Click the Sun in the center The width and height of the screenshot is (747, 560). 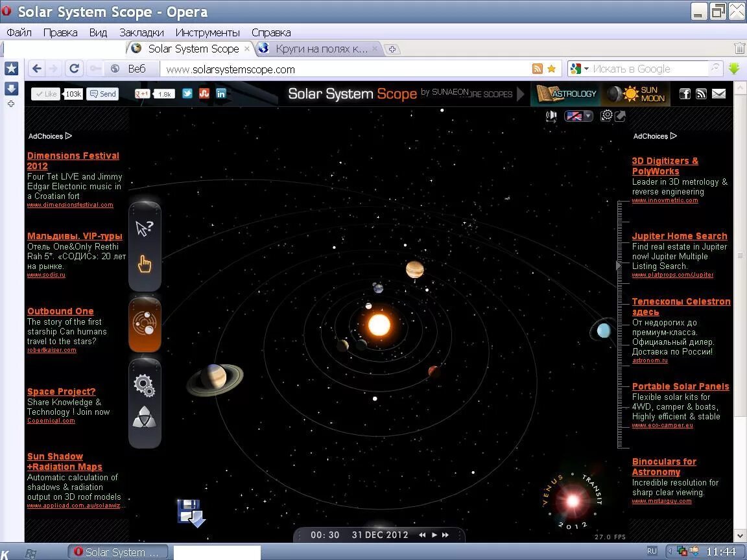379,325
